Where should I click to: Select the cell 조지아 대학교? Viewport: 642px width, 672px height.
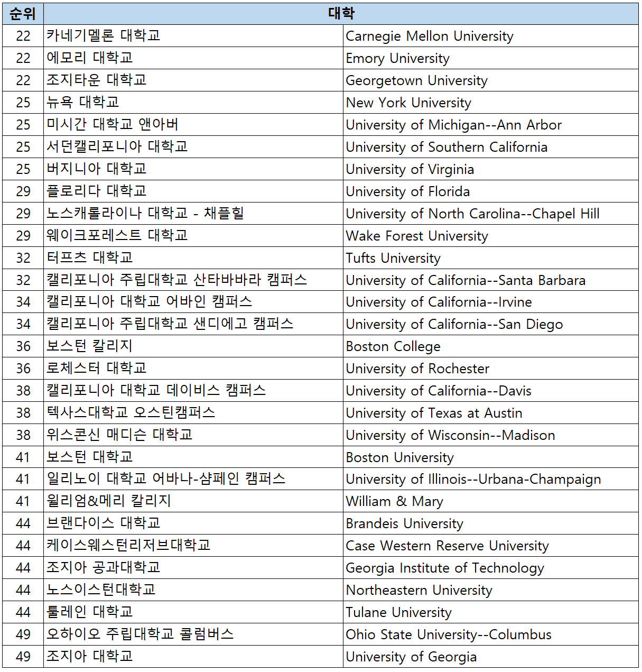(x=193, y=657)
